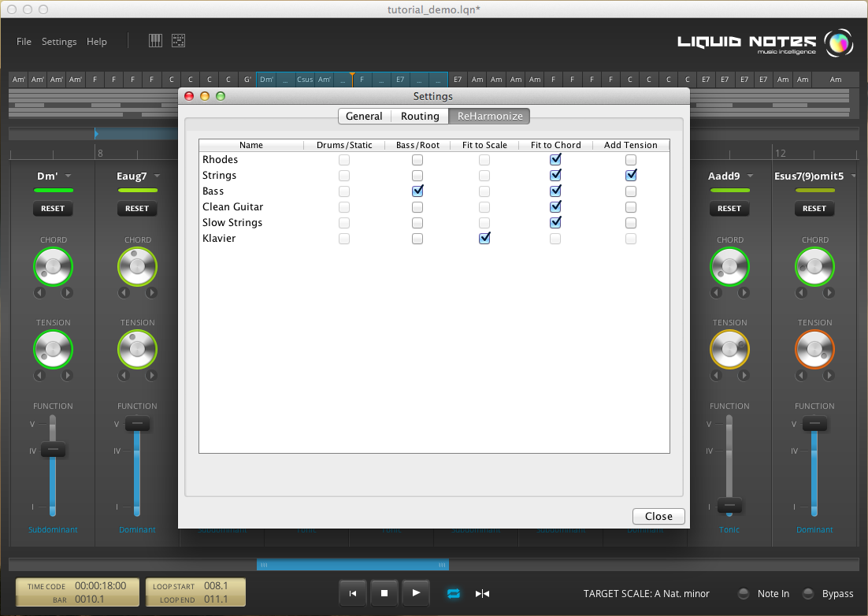Toggle the Bypass indicator
This screenshot has height=616, width=868.
pos(808,593)
